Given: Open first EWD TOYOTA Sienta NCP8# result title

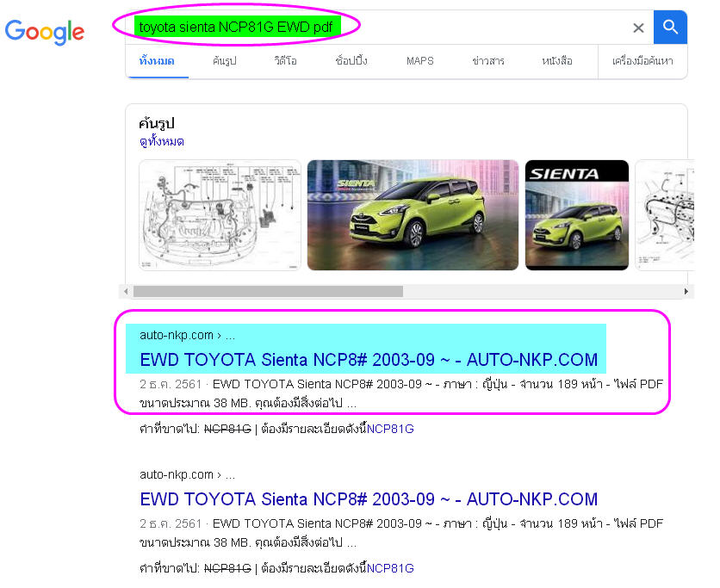Looking at the screenshot, I should [x=369, y=360].
